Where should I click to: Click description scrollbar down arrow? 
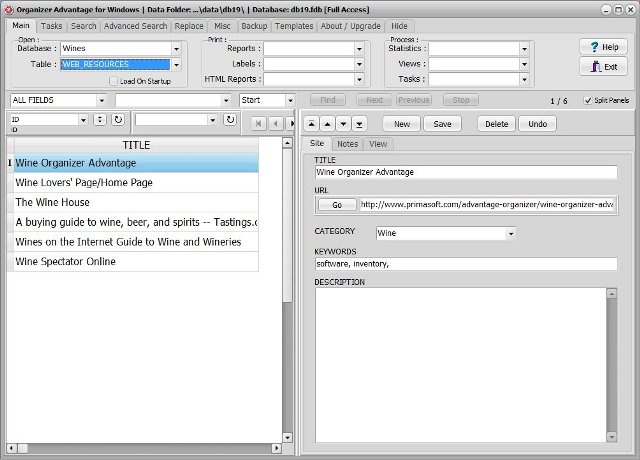coord(611,437)
